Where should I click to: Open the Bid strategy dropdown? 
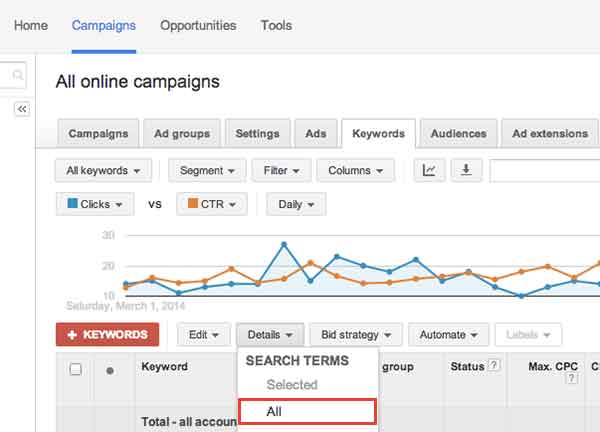click(x=356, y=335)
